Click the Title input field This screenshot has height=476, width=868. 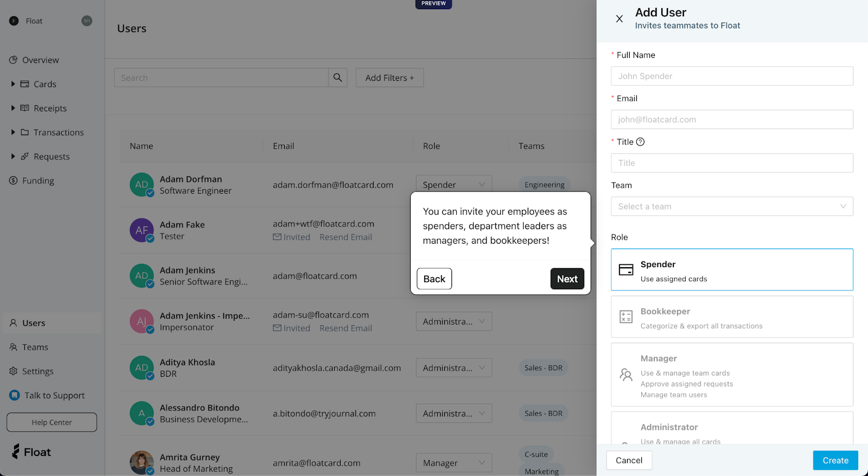click(732, 163)
